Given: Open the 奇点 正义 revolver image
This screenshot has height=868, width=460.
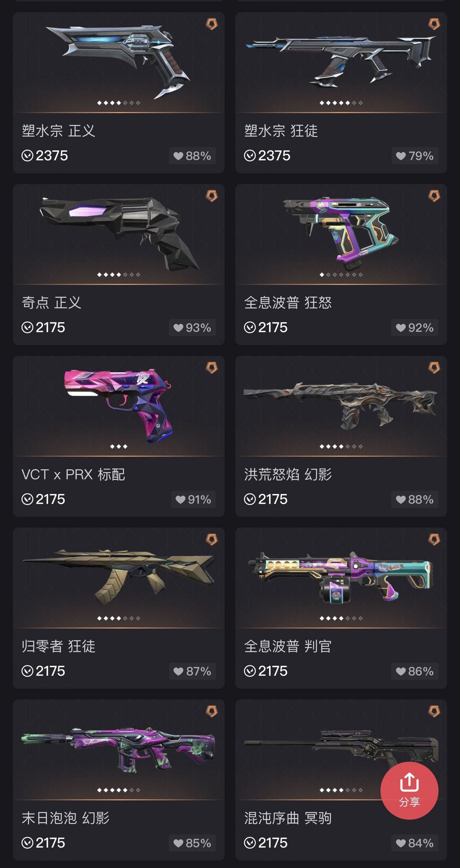Looking at the screenshot, I should [119, 233].
